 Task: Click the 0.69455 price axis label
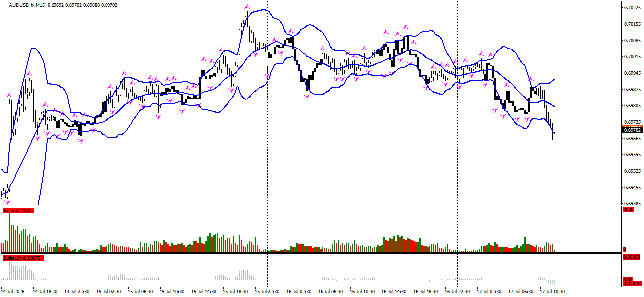pyautogui.click(x=633, y=187)
